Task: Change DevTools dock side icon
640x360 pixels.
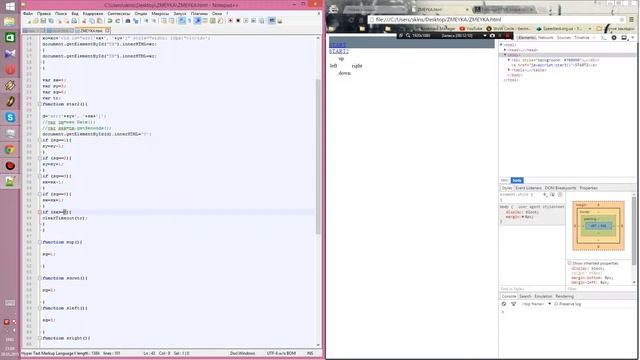Action: tap(624, 38)
